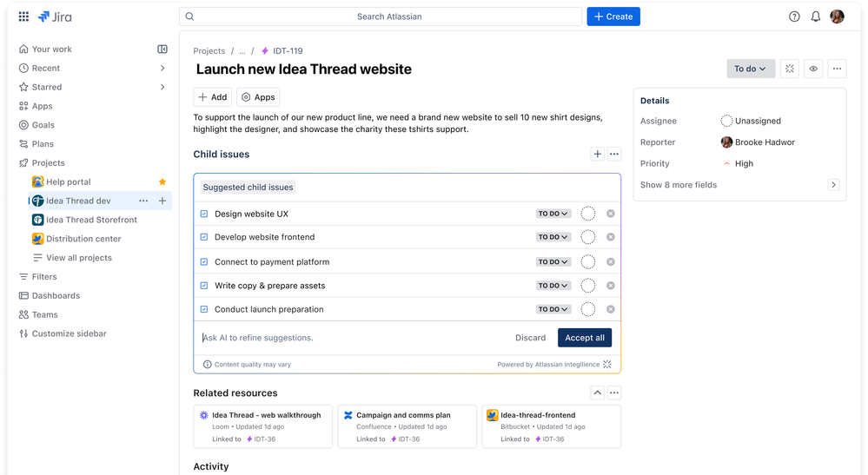Open the help question mark icon
The height and width of the screenshot is (475, 868).
point(794,16)
